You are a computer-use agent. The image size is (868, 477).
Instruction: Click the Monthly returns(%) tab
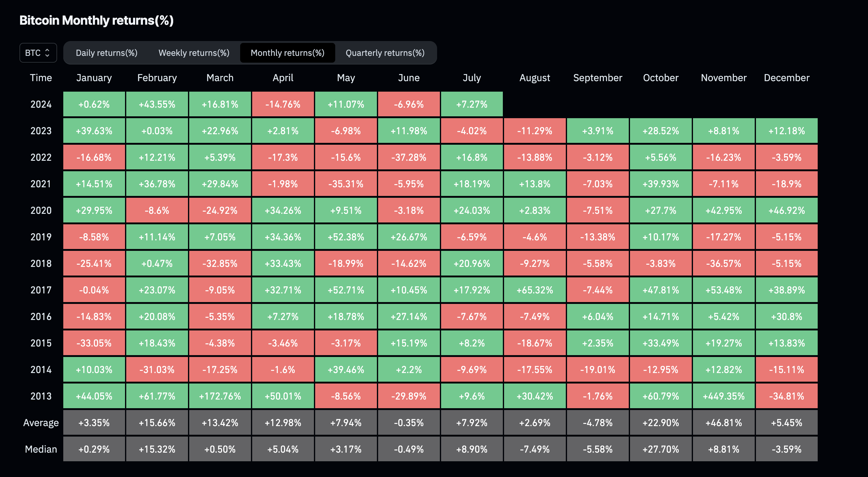(287, 52)
